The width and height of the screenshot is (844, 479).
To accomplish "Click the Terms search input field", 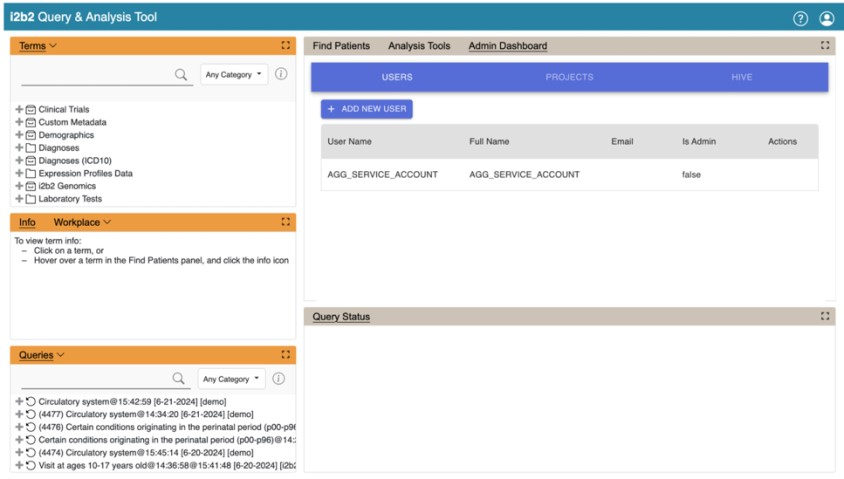I will point(95,75).
